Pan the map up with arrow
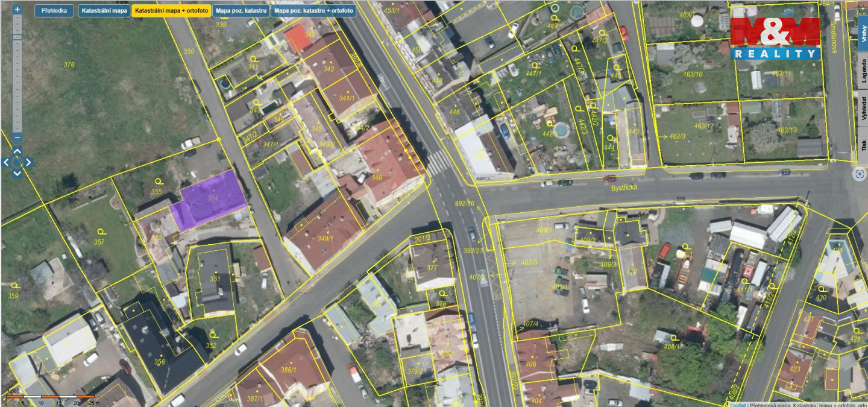Screen dimensions: 868x407 tap(17, 151)
